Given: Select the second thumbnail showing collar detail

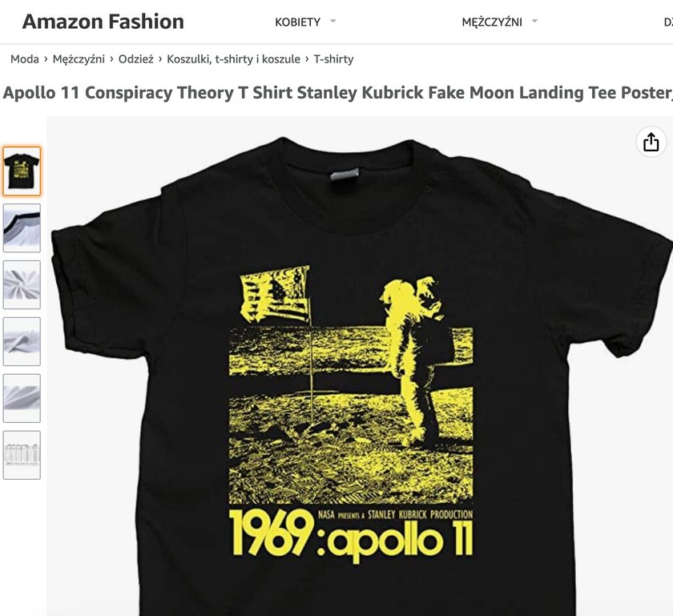Looking at the screenshot, I should tap(22, 228).
